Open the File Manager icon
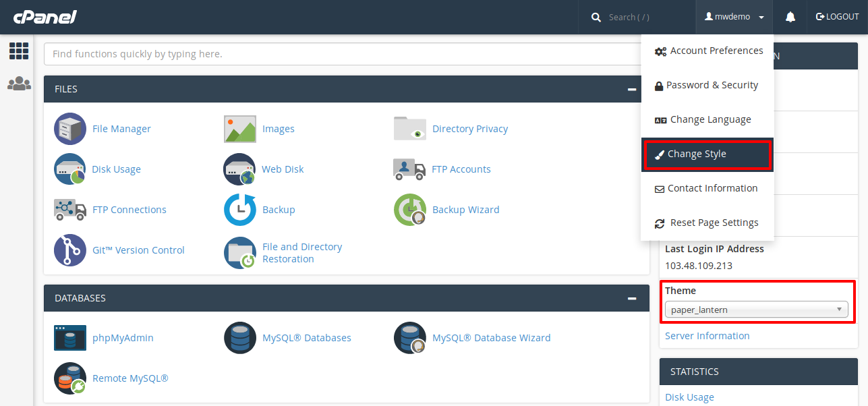The width and height of the screenshot is (868, 406). pyautogui.click(x=70, y=129)
